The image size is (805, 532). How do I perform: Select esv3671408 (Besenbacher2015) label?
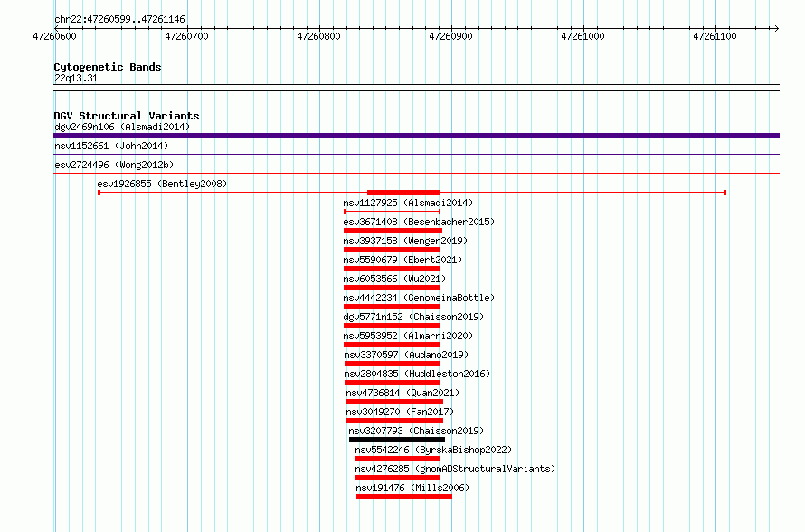click(419, 222)
